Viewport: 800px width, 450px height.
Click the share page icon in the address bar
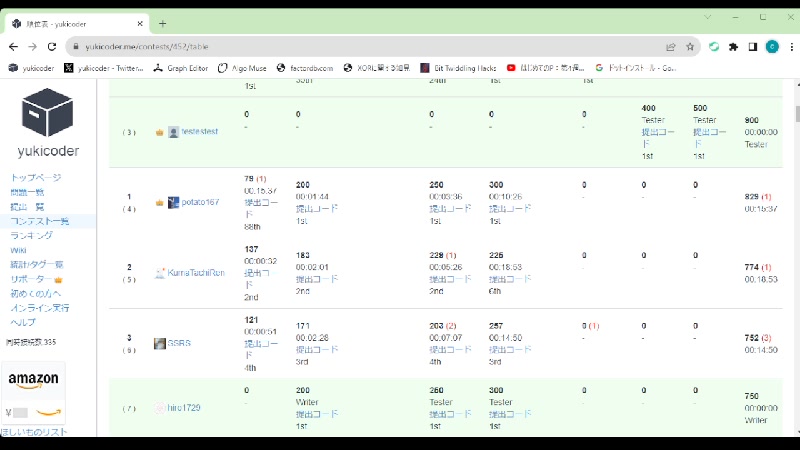click(x=670, y=46)
